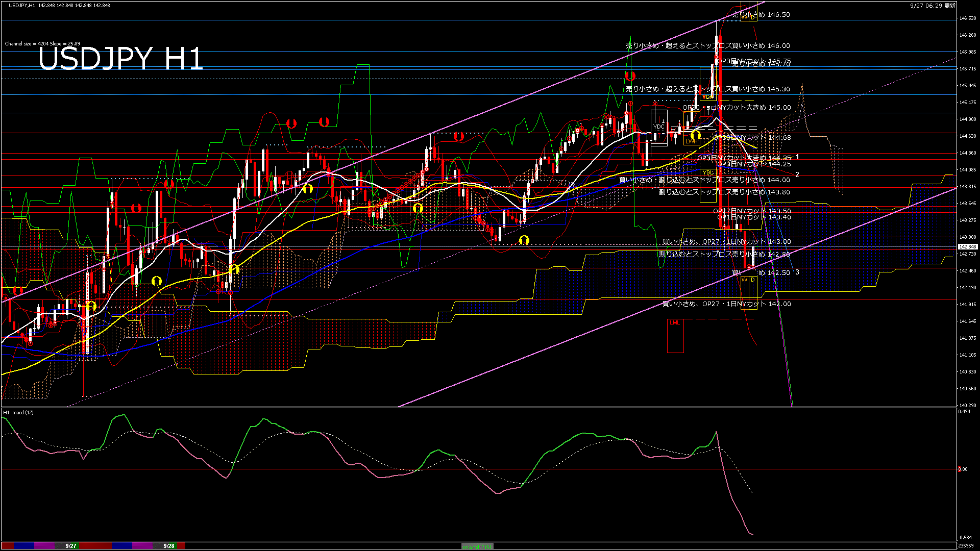Click the 142.460 price axis value
Screen dimensions: 980x551
(968, 271)
